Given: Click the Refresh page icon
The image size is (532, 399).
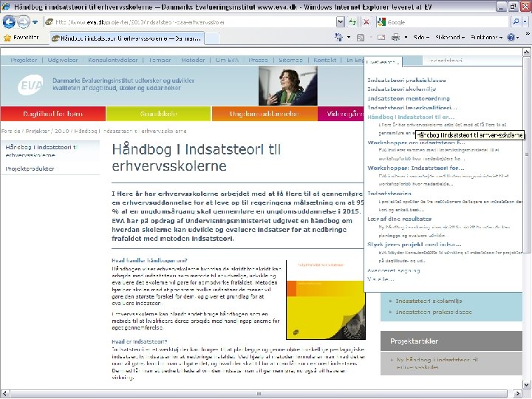Looking at the screenshot, I should tap(352, 22).
